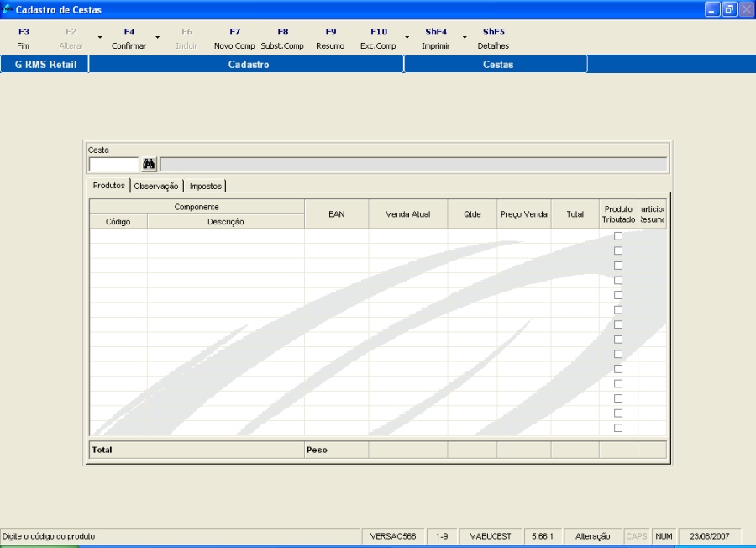The width and height of the screenshot is (756, 548).
Task: Click the Componente group header
Action: pos(197,207)
